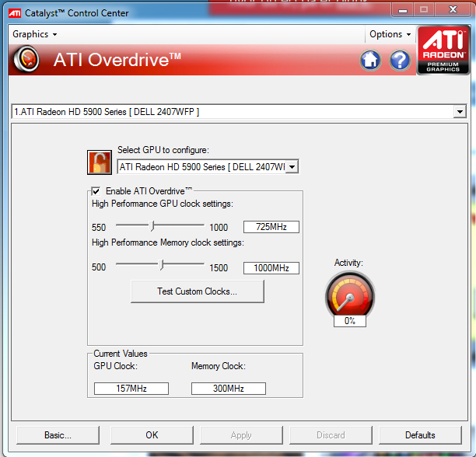Restore settings with Defaults button
The height and width of the screenshot is (457, 476).
pos(420,435)
